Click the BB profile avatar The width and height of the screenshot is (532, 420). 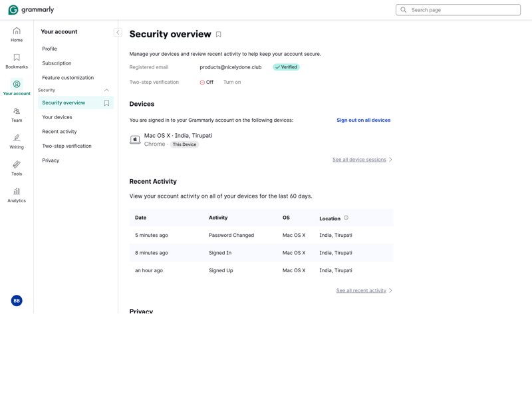[x=16, y=300]
